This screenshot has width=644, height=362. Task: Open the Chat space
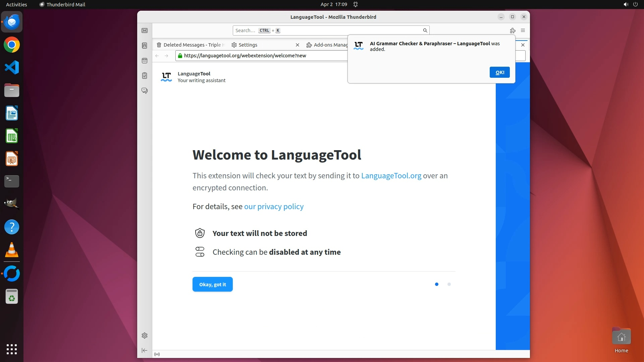(145, 91)
